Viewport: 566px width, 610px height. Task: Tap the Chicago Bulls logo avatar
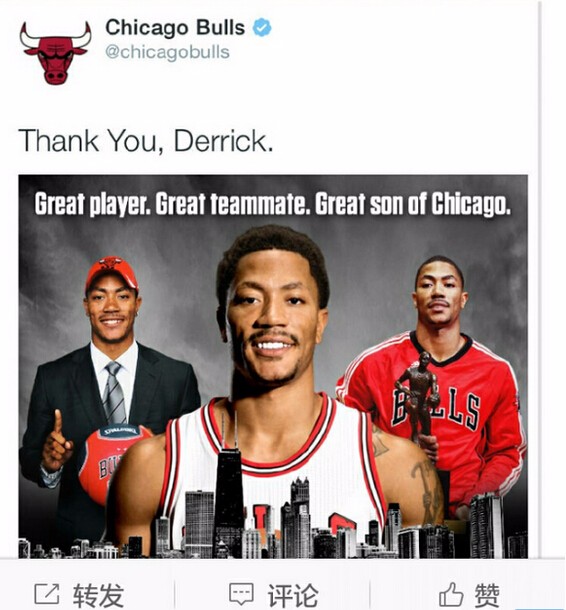click(56, 53)
